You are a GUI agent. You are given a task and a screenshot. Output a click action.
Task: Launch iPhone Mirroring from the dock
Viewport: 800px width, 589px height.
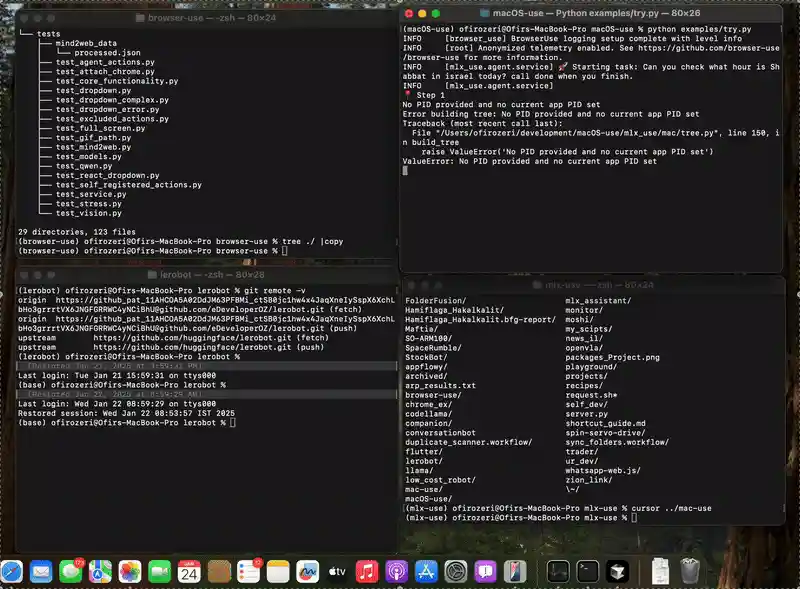click(515, 571)
